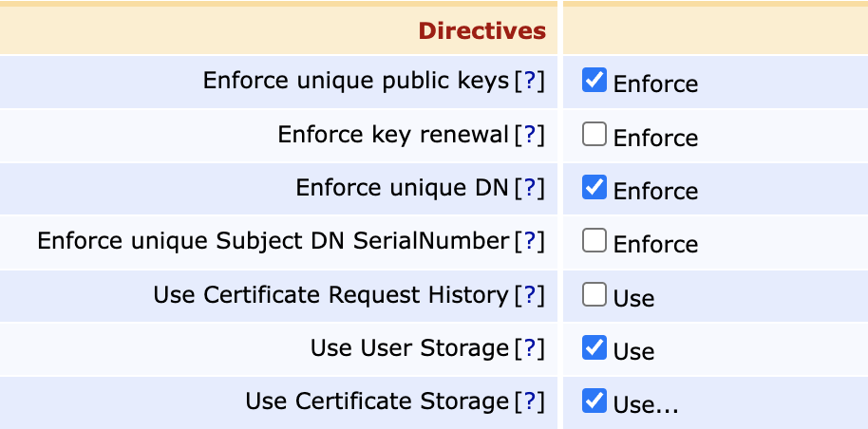The height and width of the screenshot is (429, 868).
Task: Enable Enforce unique Subject DN SerialNumber checkbox
Action: (594, 241)
